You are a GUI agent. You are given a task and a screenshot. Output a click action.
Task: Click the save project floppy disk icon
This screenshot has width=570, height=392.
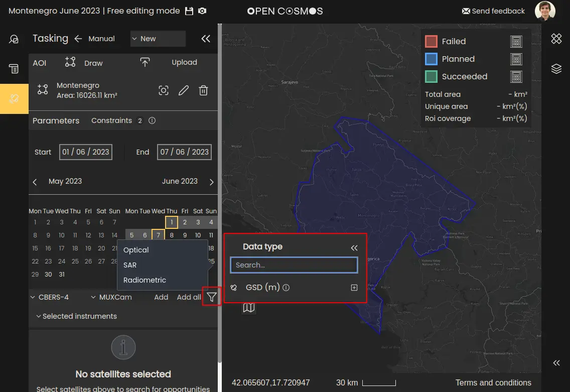[x=189, y=11]
